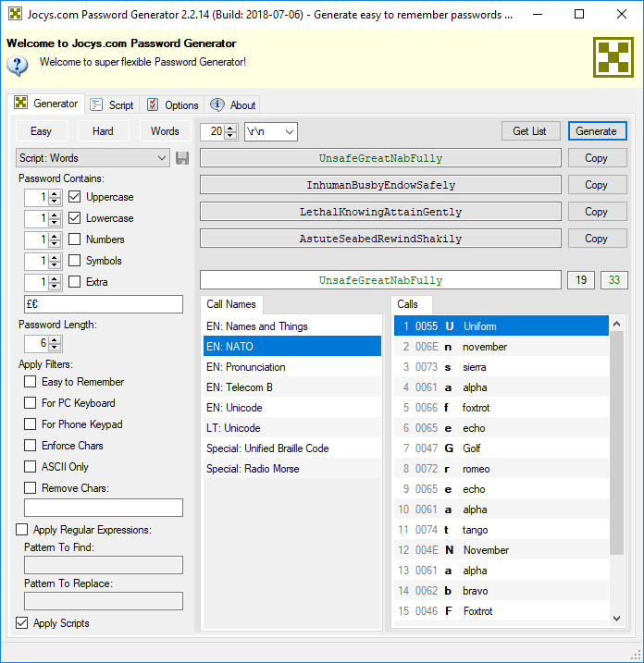
Task: Apply the Words preset
Action: click(x=165, y=131)
